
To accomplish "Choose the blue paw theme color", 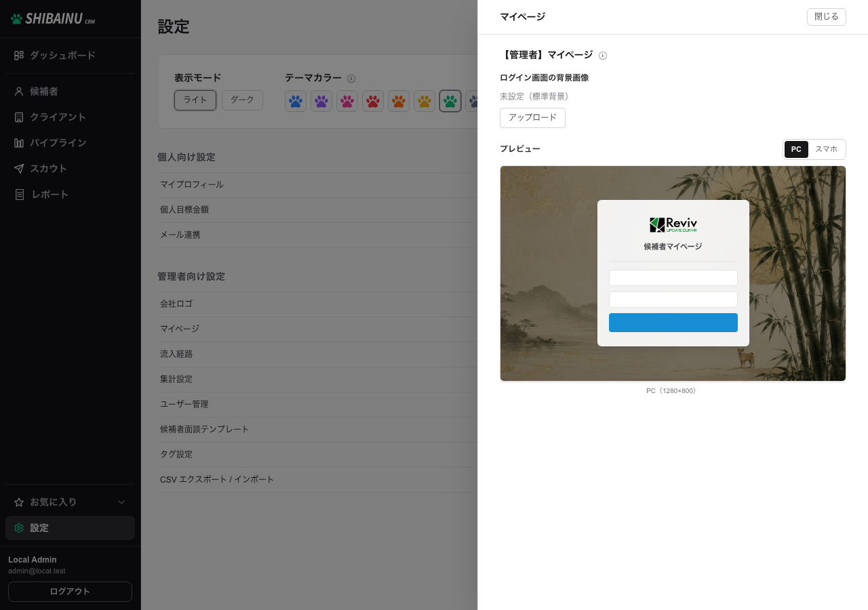I will [x=296, y=101].
